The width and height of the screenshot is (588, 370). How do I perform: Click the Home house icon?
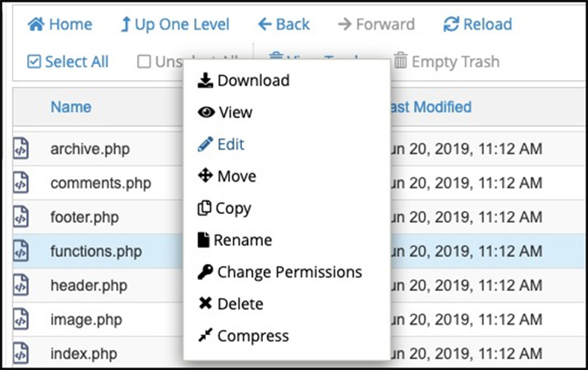pos(36,24)
